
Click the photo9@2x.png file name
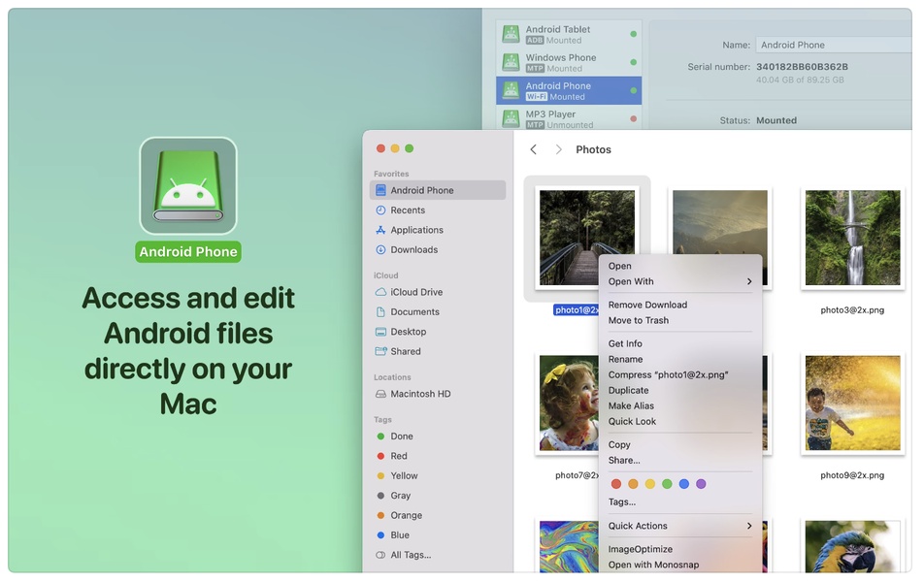853,475
